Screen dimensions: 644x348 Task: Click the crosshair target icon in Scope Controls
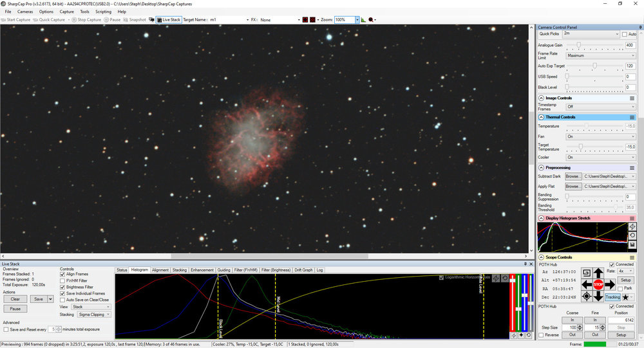(586, 297)
